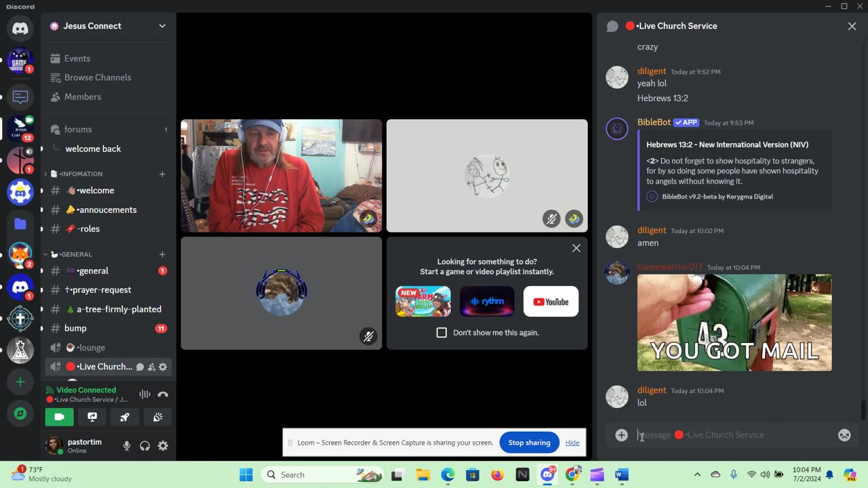Image resolution: width=868 pixels, height=488 pixels.
Task: Open the prayer-request channel
Action: (x=108, y=289)
